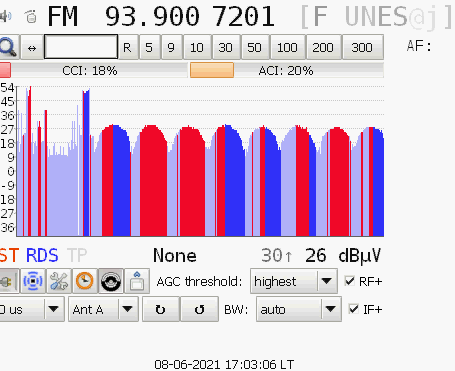
Task: Click the date and time text
Action: pos(224,364)
